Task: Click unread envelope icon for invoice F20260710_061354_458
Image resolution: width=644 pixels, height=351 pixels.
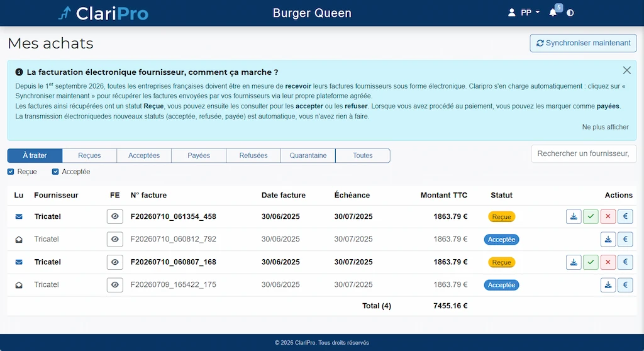Action: (19, 216)
